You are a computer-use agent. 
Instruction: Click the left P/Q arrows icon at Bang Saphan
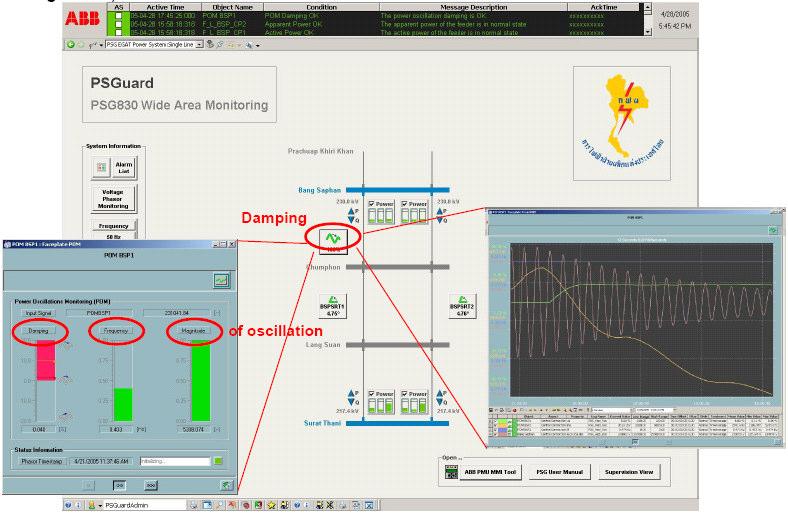[x=353, y=216]
